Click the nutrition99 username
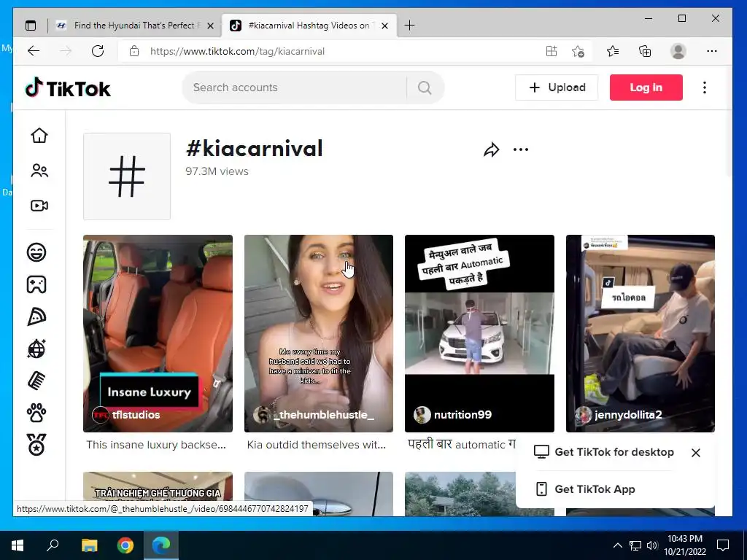 tap(462, 415)
